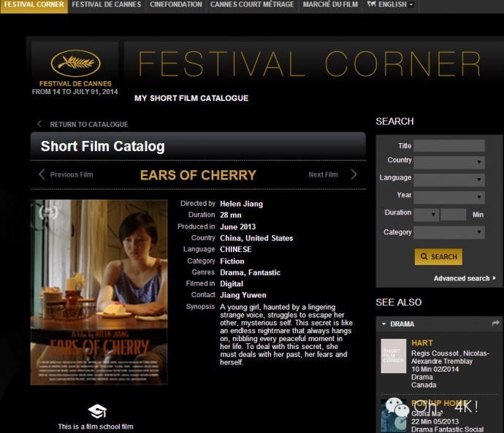The height and width of the screenshot is (433, 504).
Task: Click the Title search input field
Action: point(449,145)
